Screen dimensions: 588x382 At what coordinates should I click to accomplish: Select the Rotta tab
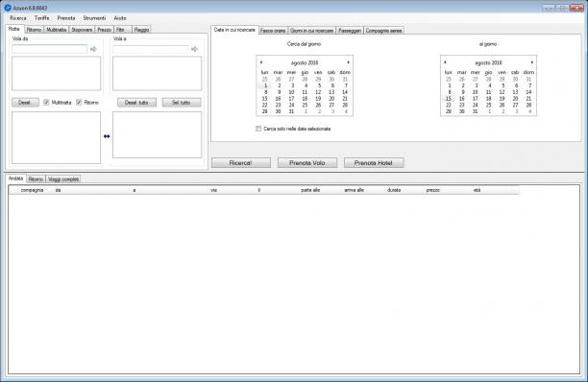coord(14,29)
